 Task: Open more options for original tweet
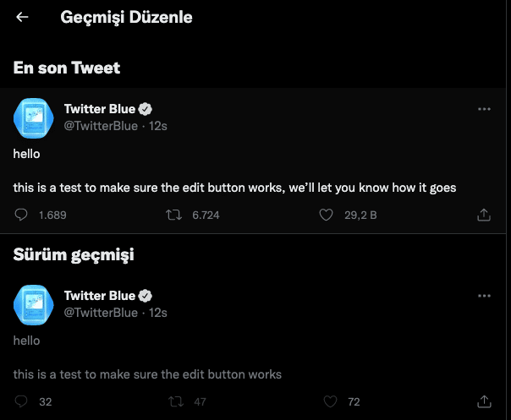484,296
